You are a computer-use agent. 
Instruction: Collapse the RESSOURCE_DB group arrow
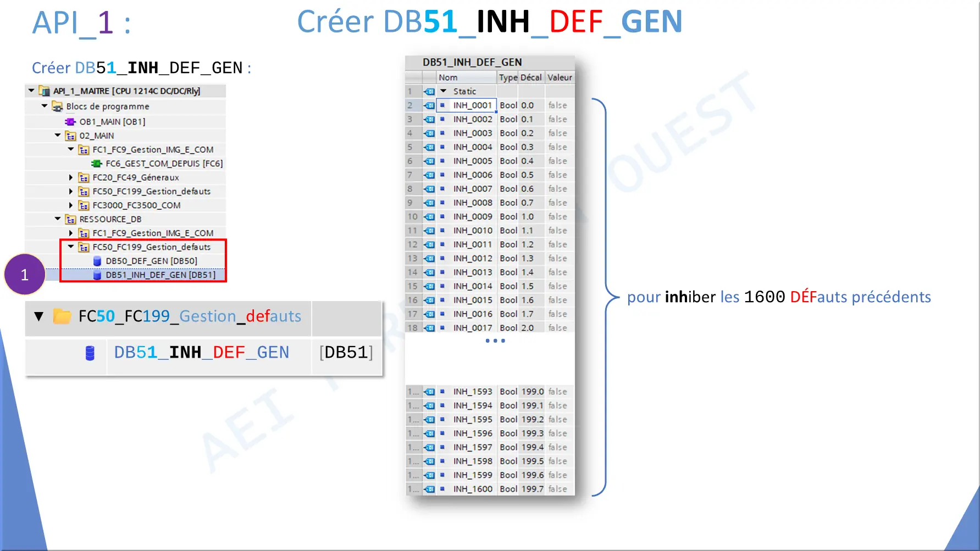58,219
